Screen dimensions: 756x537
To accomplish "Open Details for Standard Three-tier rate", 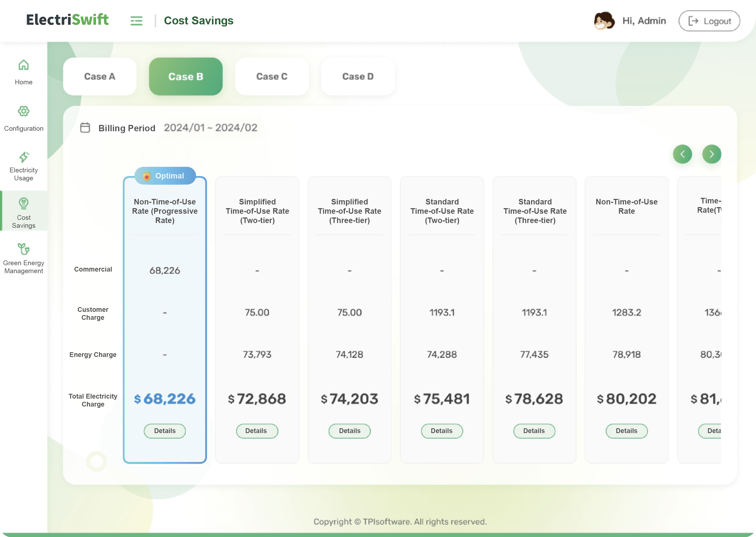I will click(x=534, y=431).
